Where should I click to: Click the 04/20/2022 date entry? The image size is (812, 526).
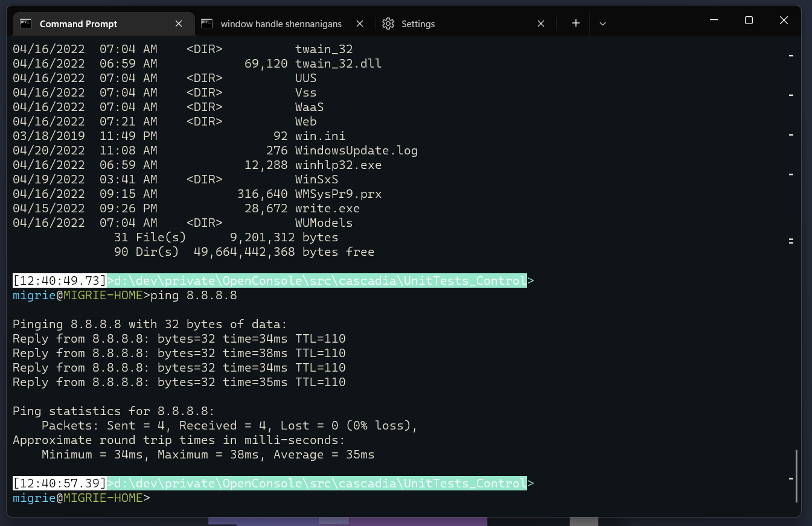(49, 150)
